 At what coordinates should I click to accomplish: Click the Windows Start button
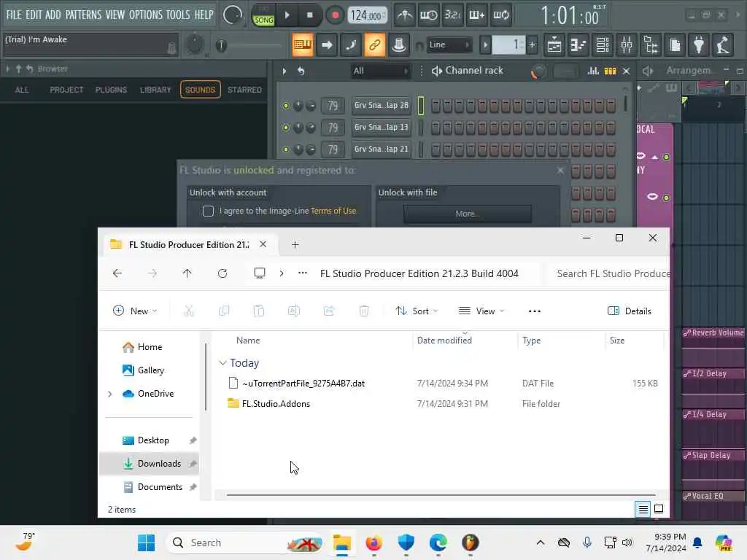(x=146, y=542)
